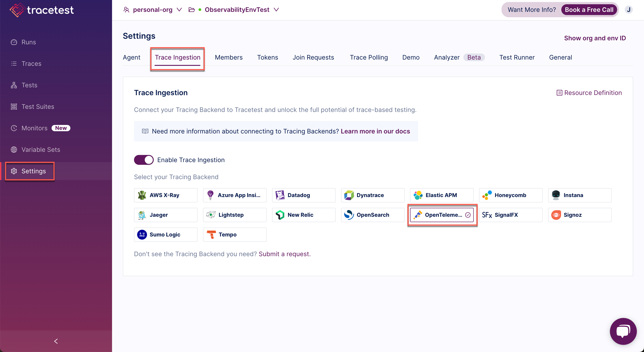Select Tempo tracing backend
644x352 pixels.
pyautogui.click(x=235, y=235)
